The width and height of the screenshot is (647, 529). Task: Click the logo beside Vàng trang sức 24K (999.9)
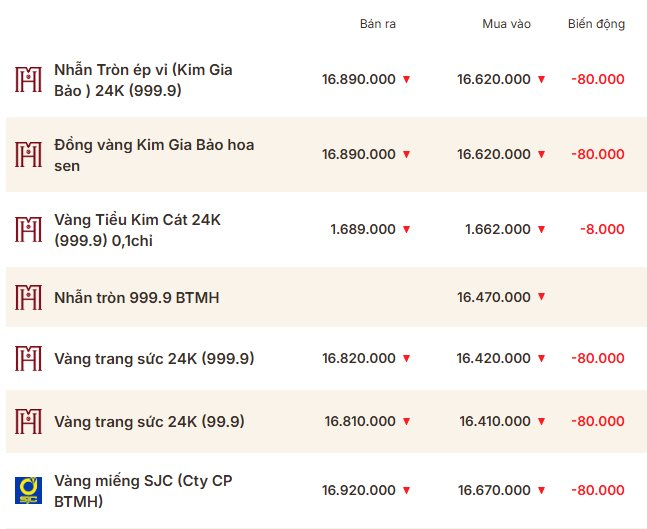tap(28, 358)
